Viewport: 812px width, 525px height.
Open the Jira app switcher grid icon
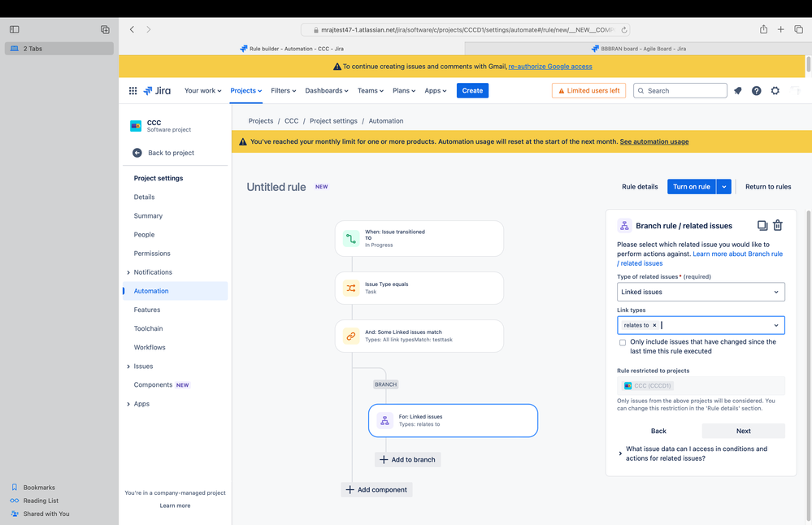point(132,90)
